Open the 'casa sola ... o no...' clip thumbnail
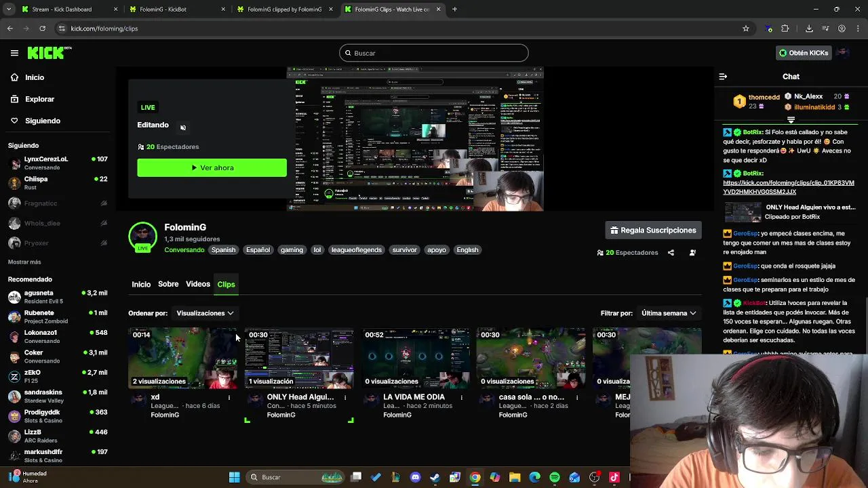Viewport: 868px width, 488px height. [530, 359]
